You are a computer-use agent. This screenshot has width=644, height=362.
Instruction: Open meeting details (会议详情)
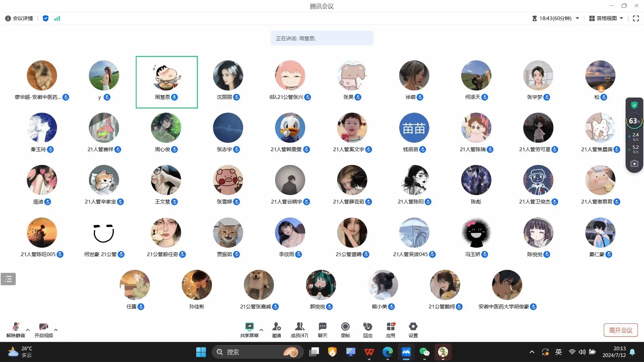point(19,18)
